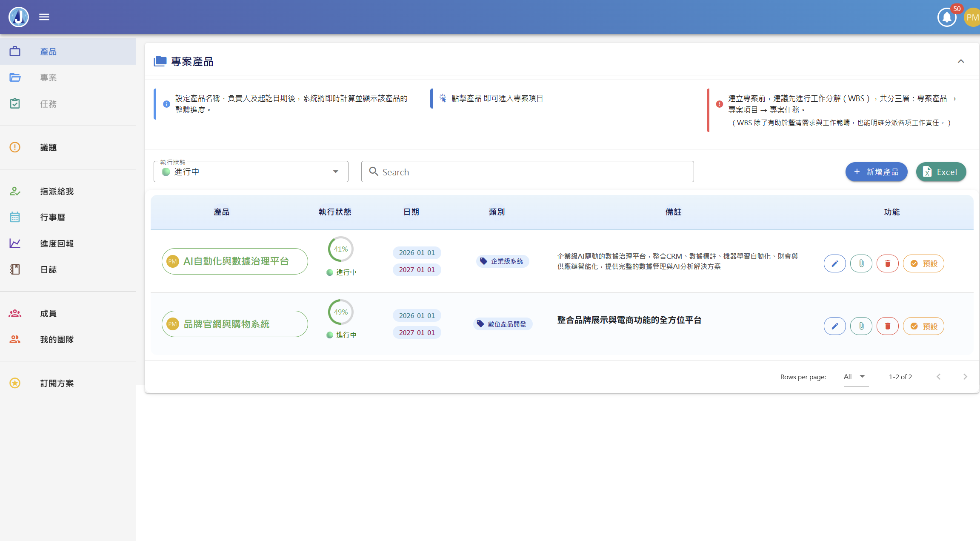Export using the Excel button
Screen dimensions: 980x541
(x=941, y=172)
